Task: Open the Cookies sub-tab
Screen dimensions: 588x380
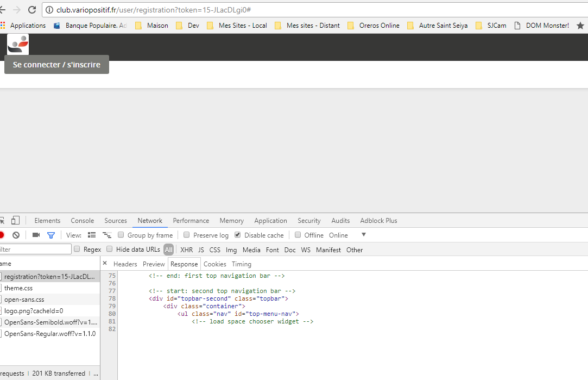Action: pos(215,264)
